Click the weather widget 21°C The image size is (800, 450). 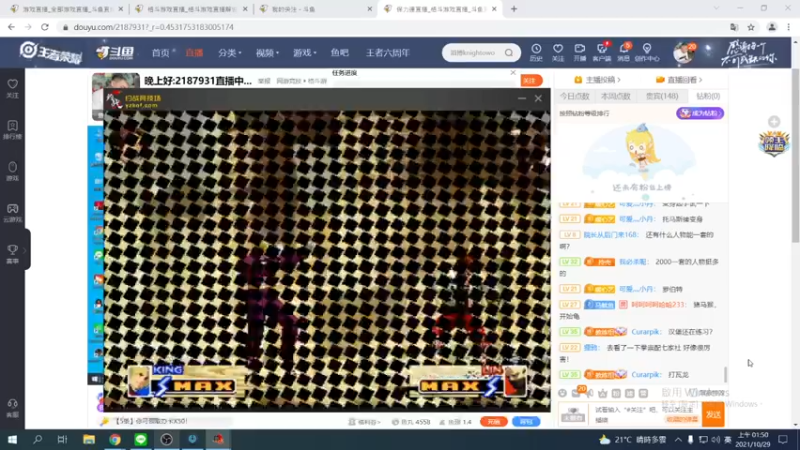(633, 439)
